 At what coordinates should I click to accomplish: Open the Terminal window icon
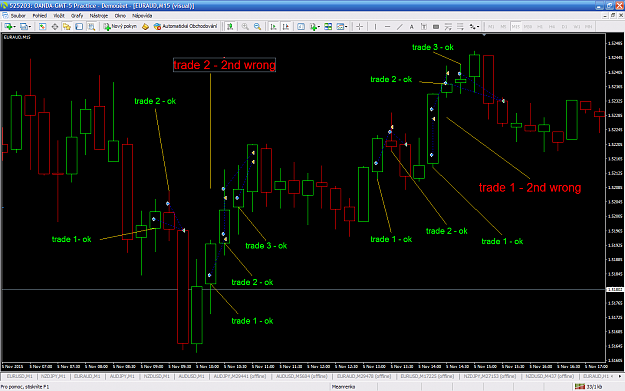click(79, 27)
